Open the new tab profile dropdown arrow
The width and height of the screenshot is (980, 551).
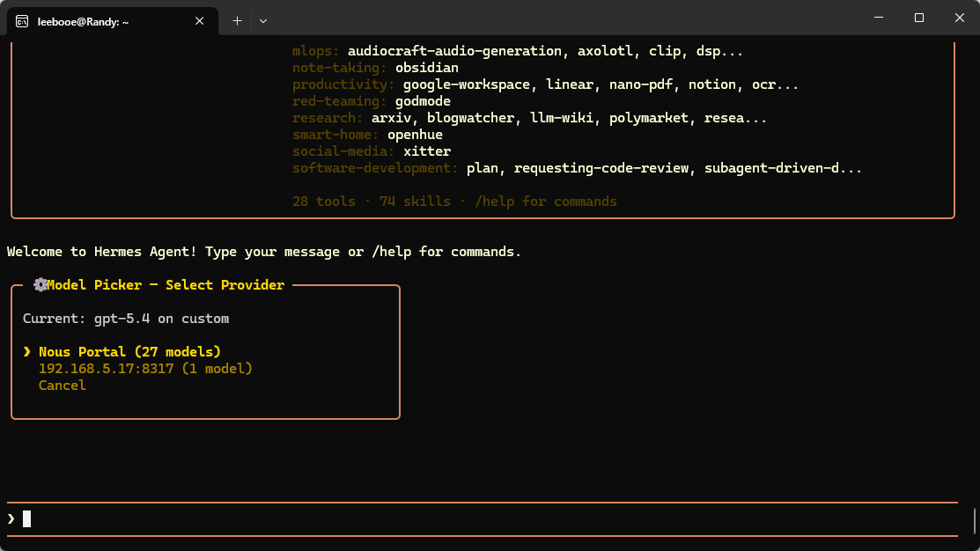click(x=263, y=21)
